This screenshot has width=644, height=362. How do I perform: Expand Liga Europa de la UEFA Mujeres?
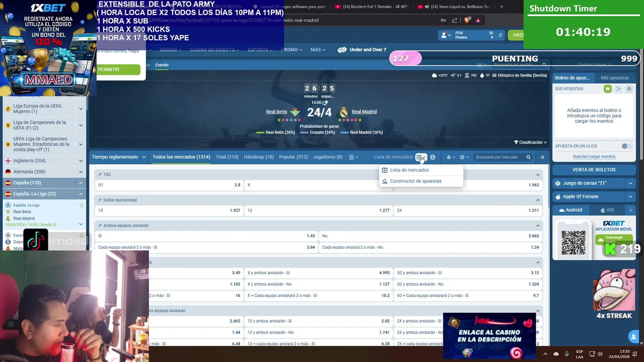[80, 109]
